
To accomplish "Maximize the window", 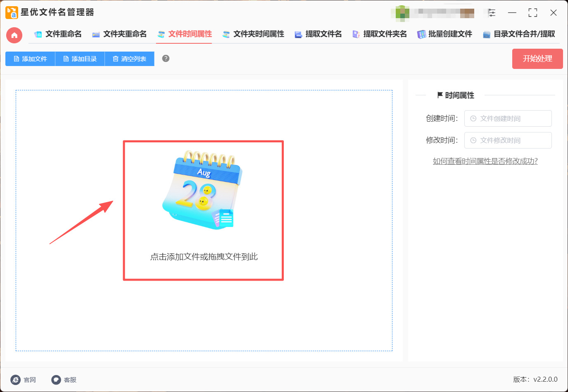I will tap(533, 13).
